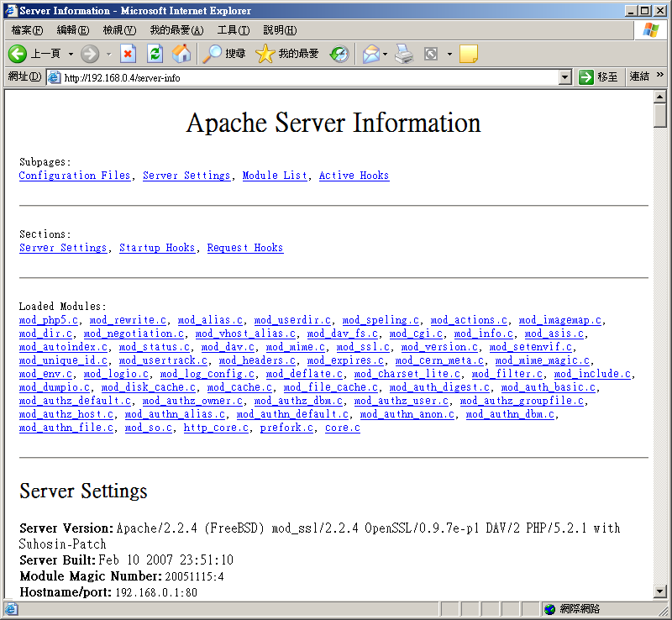Viewport: 672px width, 620px height.
Task: Click the green Go arrow button
Action: [585, 77]
